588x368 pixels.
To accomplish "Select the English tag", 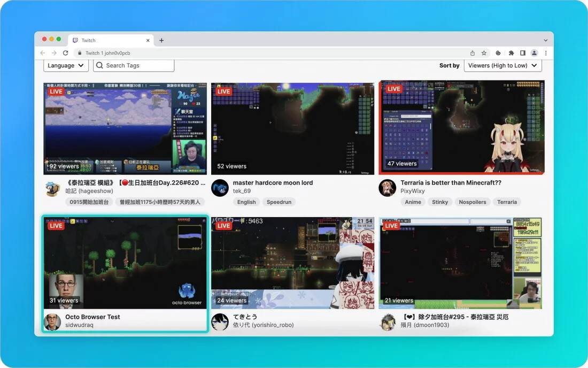I will (246, 202).
